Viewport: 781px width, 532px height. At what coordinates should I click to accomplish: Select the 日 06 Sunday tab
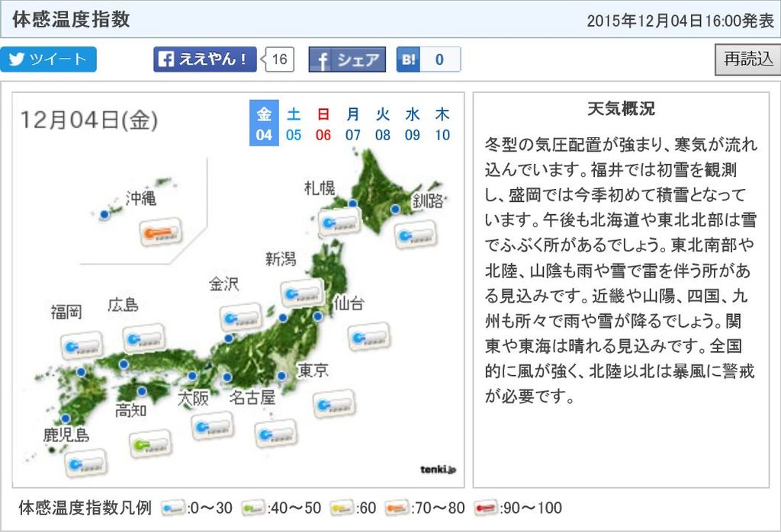pos(323,123)
